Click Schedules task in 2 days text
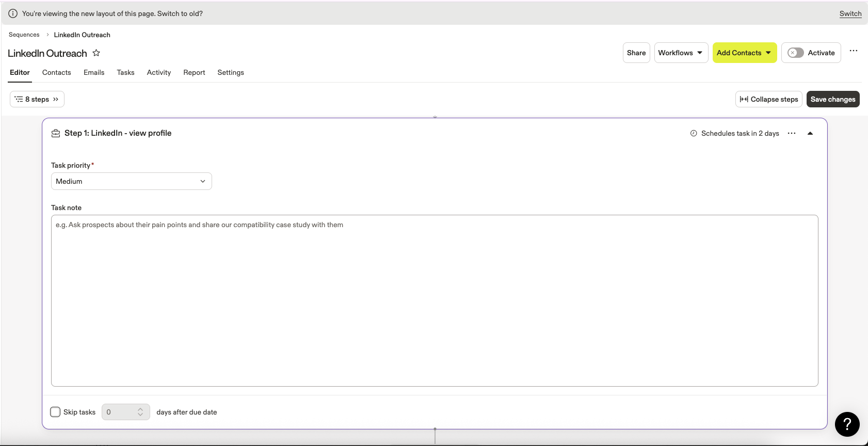The width and height of the screenshot is (868, 446). [740, 133]
